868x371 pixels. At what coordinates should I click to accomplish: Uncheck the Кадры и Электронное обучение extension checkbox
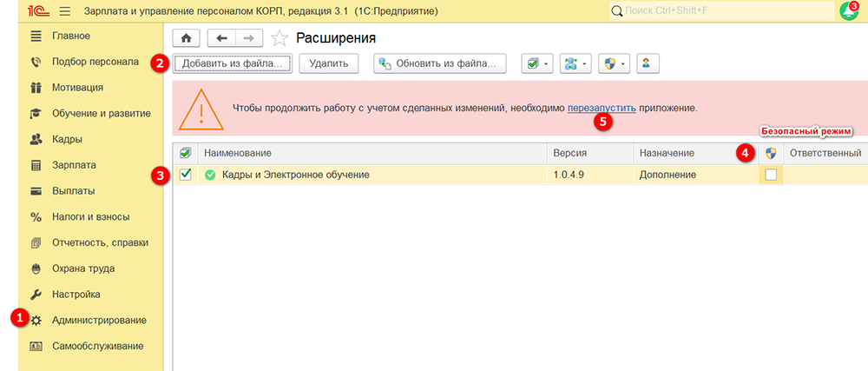pos(186,175)
